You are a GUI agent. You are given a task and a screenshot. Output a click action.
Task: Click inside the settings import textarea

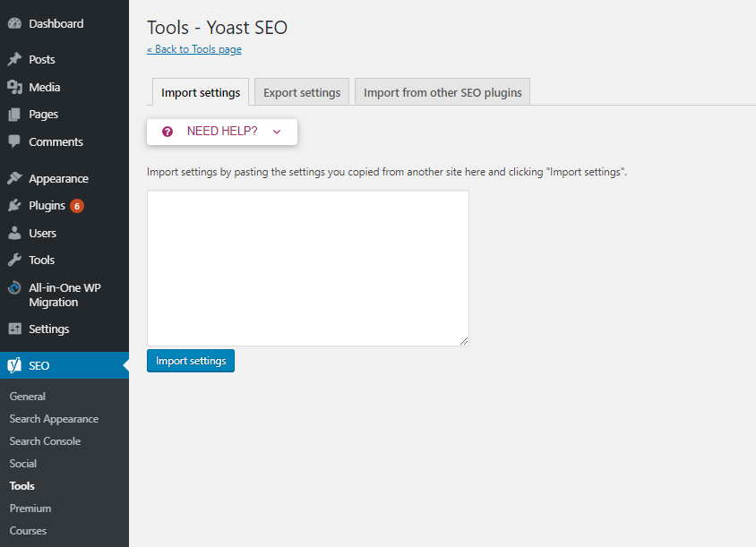click(x=308, y=268)
